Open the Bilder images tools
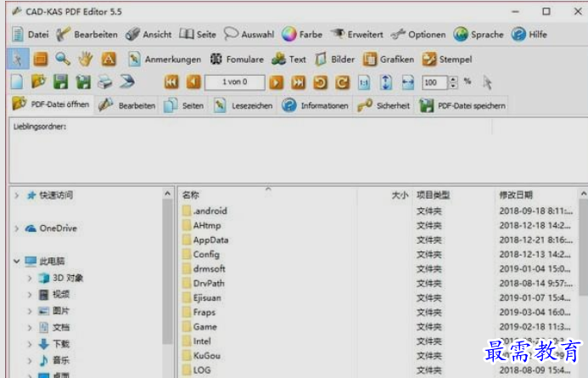588x378 pixels. coord(334,59)
